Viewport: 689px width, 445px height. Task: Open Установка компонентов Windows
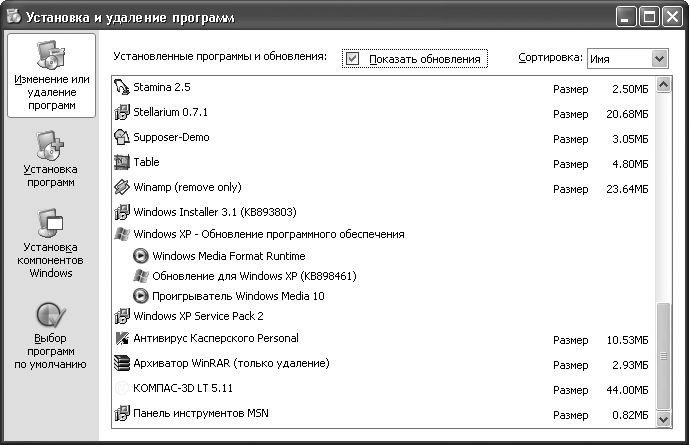(52, 243)
